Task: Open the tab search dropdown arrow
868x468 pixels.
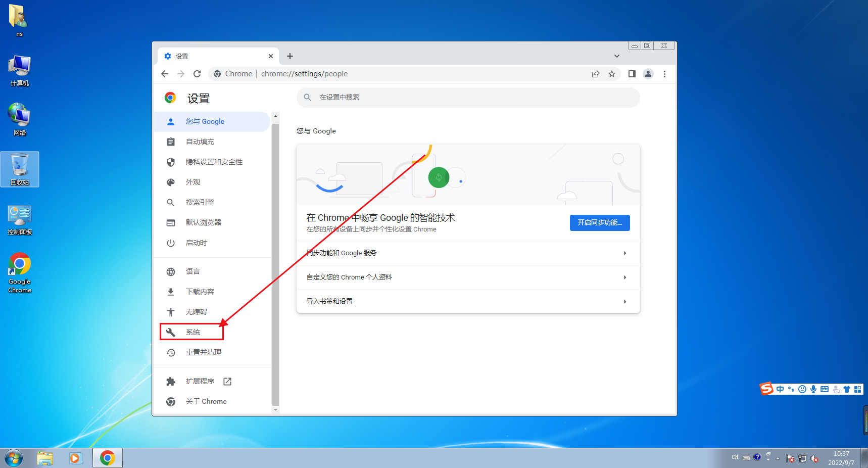Action: tap(617, 56)
